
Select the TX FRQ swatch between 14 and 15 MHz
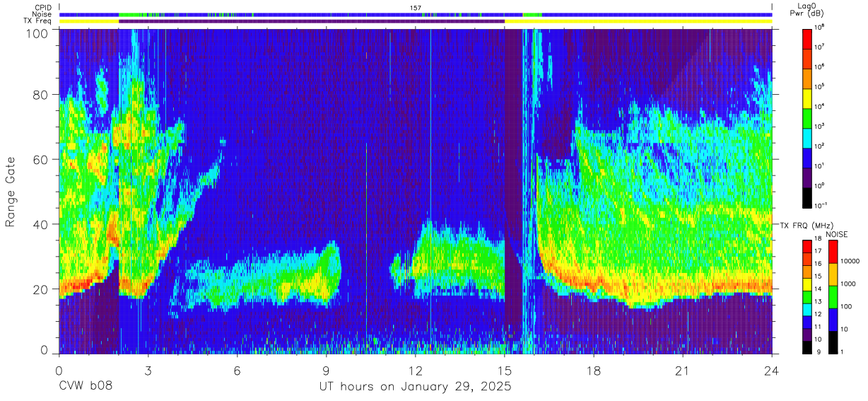point(807,283)
